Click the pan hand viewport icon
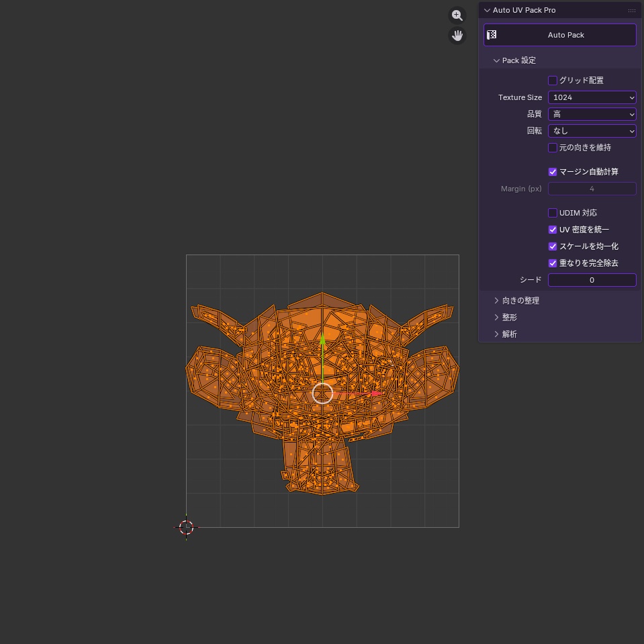Viewport: 644px width, 644px height. (457, 36)
